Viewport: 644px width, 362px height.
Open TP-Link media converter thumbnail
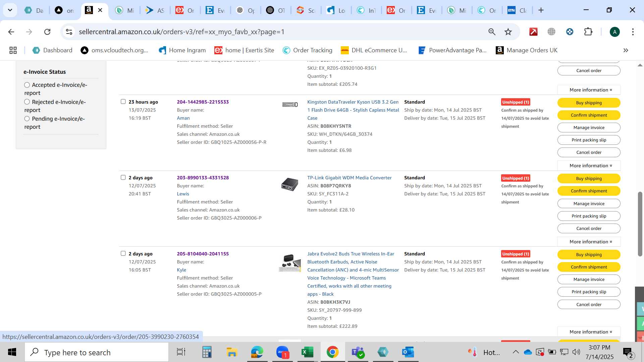tap(290, 184)
